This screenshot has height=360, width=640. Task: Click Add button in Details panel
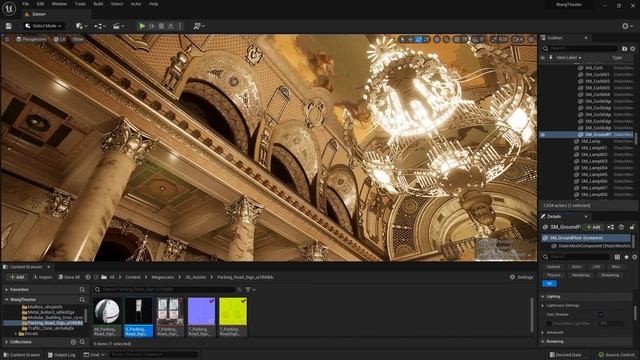[x=593, y=227]
